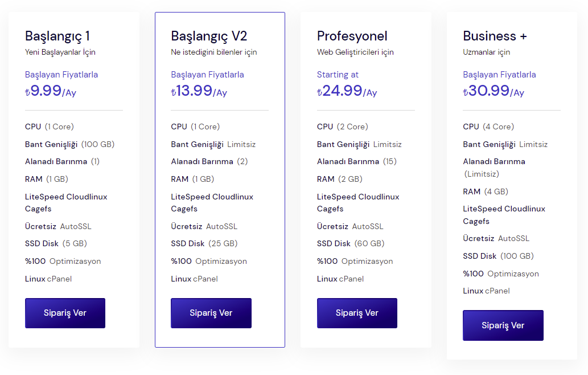This screenshot has height=375, width=588.
Task: Order the Başlangıç 1 plan with Sipariş Ver
Action: click(65, 313)
